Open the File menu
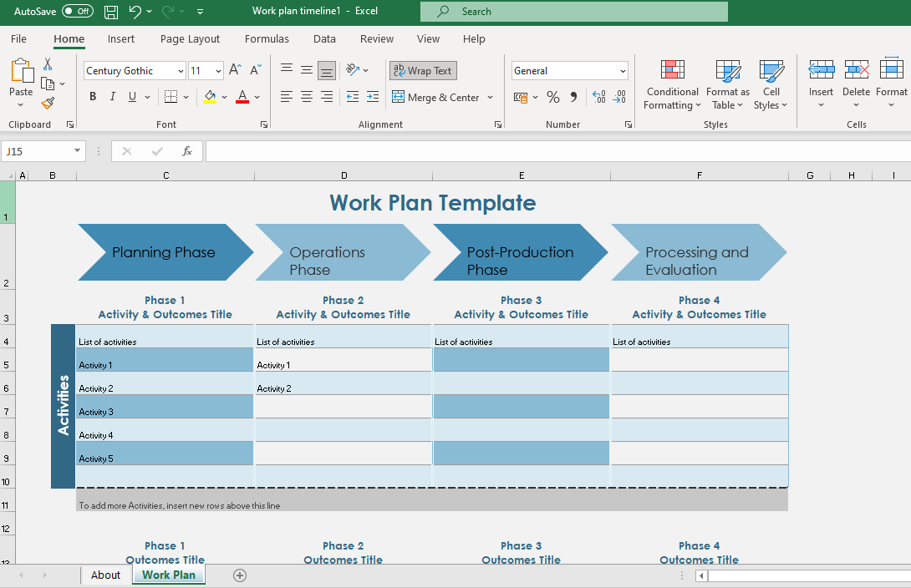911x588 pixels. (18, 39)
